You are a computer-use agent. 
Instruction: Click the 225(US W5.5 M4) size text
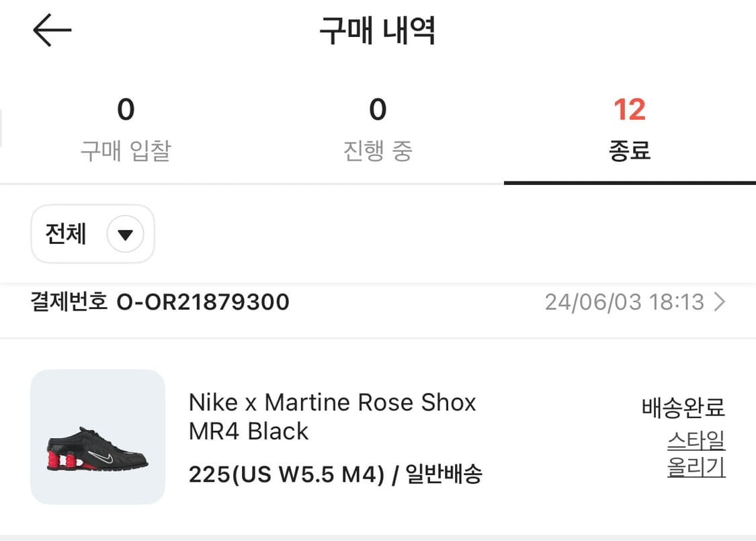tap(286, 475)
